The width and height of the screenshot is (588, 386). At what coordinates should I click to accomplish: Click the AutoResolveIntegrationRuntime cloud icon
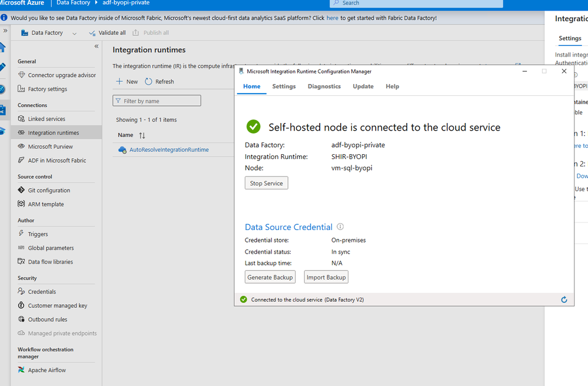click(122, 150)
